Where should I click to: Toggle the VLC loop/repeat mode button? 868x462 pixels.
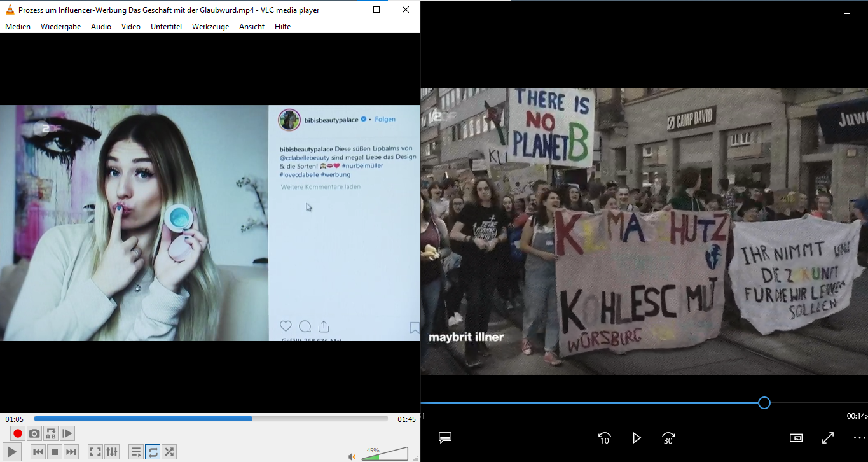point(153,452)
